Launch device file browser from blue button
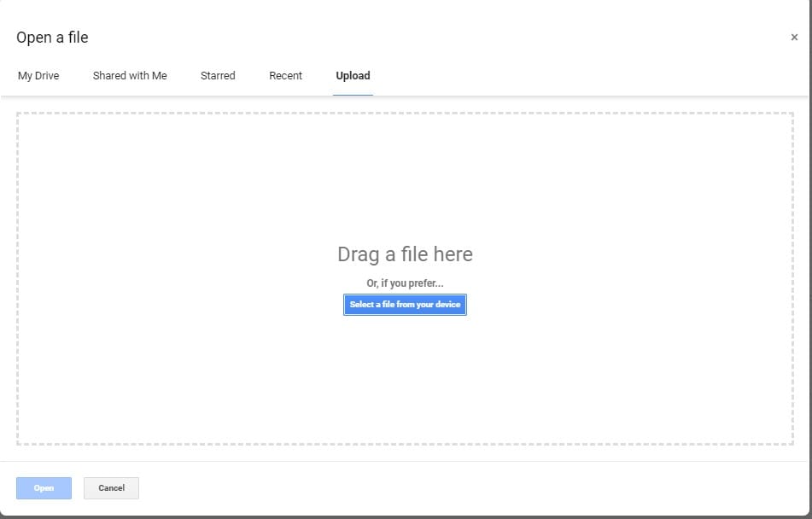Viewport: 812px width, 519px height. pyautogui.click(x=405, y=305)
